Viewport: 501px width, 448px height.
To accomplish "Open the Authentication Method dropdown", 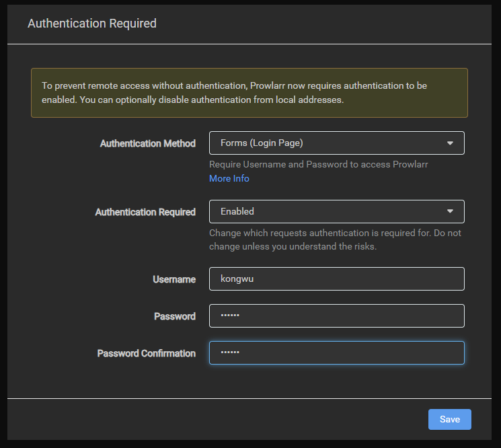I will pyautogui.click(x=337, y=143).
